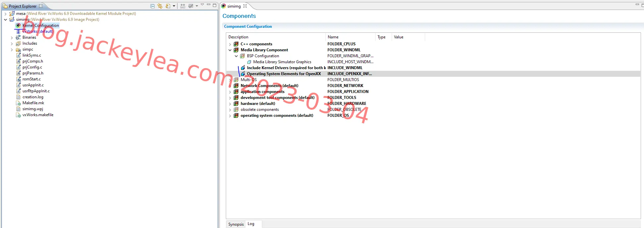Screen dimensions: 644x228
Task: Collapse BSP Configuration subfolder
Action: click(236, 56)
